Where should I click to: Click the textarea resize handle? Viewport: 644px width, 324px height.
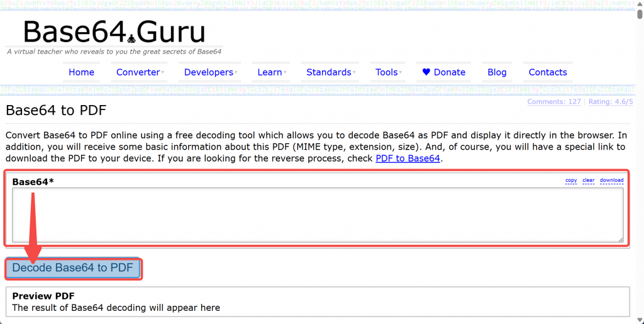[620, 239]
